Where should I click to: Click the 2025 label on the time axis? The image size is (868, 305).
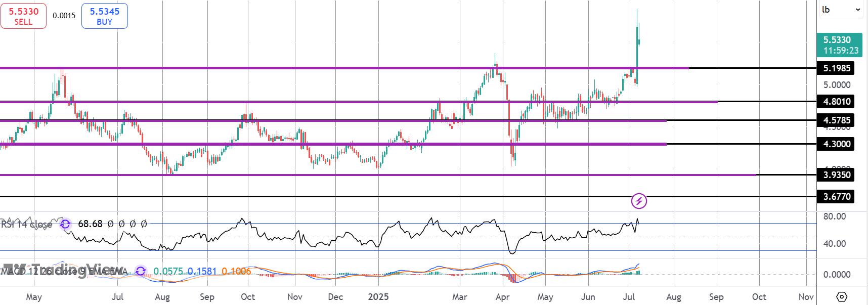(x=378, y=297)
